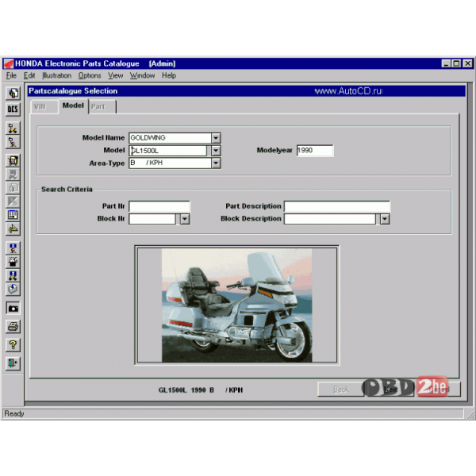Click the Honda wing logo in title bar
476x476 pixels.
9,63
